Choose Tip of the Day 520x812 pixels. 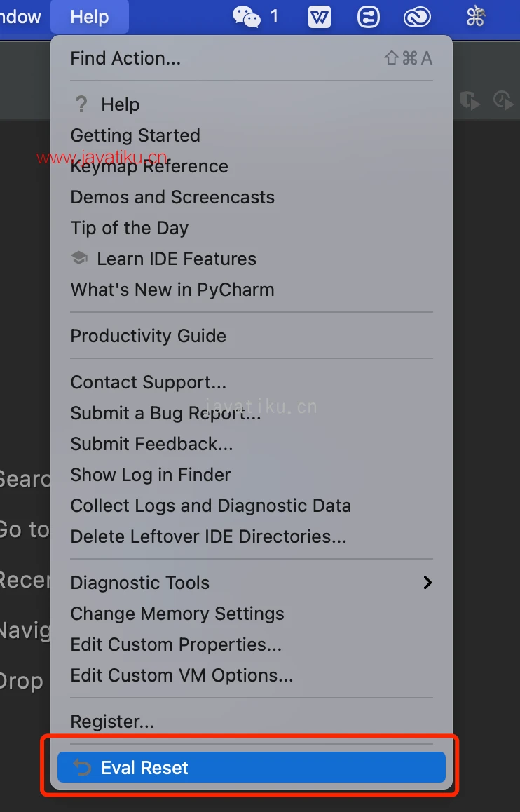(129, 227)
